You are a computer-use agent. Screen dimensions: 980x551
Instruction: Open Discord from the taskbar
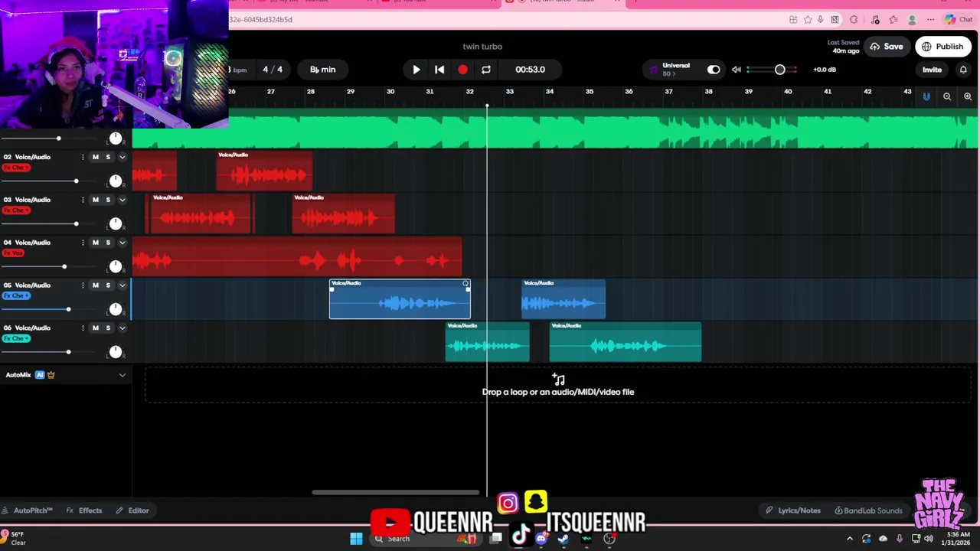pyautogui.click(x=542, y=539)
